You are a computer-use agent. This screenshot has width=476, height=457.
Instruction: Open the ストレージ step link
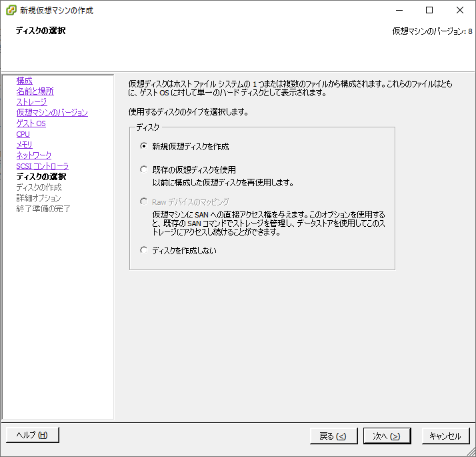(31, 102)
